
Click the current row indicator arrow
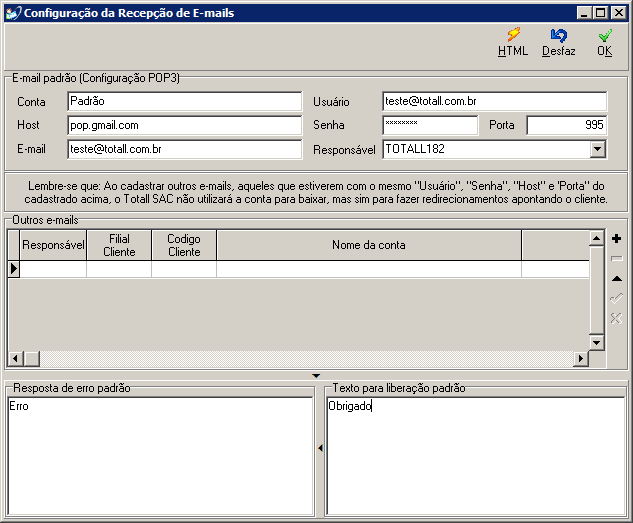point(14,269)
